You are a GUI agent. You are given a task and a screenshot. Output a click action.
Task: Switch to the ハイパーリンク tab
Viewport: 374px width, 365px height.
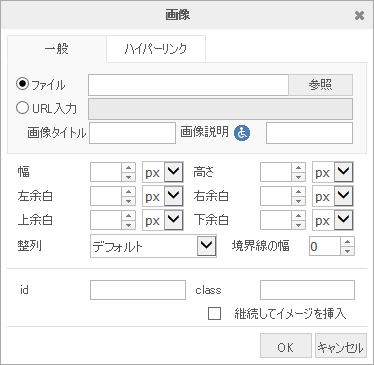pos(156,49)
